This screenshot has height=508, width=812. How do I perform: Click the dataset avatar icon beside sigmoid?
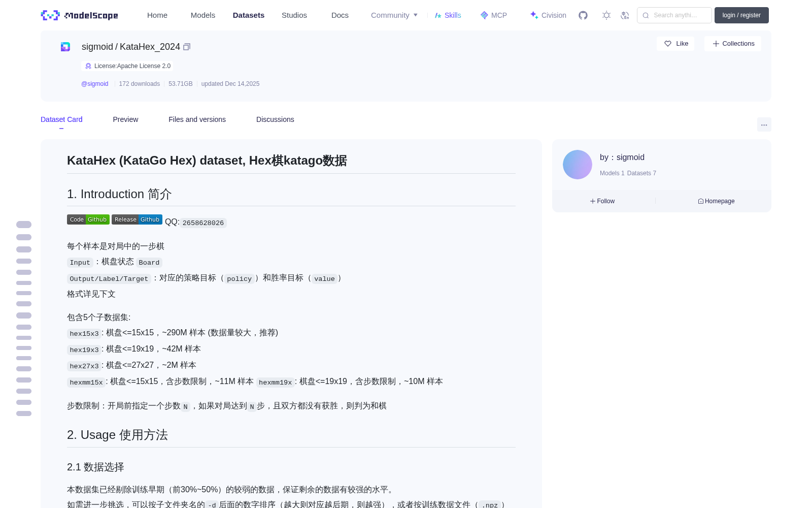pyautogui.click(x=65, y=47)
